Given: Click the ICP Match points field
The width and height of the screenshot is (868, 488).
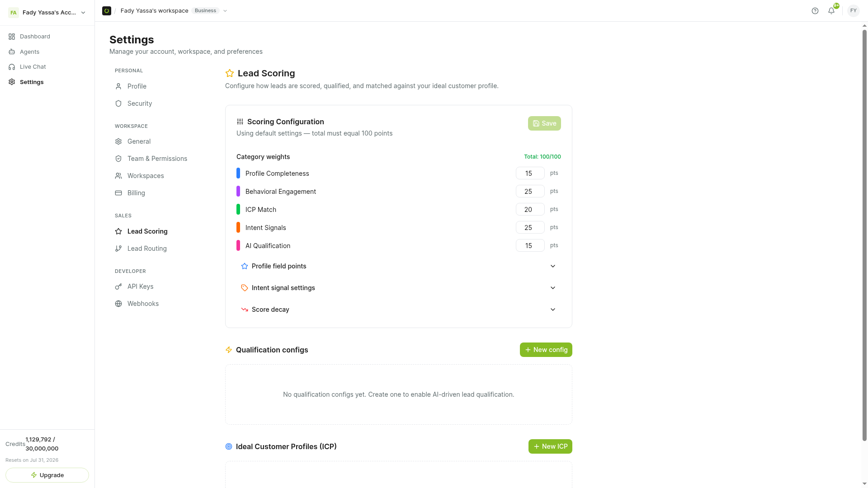Looking at the screenshot, I should click(530, 210).
